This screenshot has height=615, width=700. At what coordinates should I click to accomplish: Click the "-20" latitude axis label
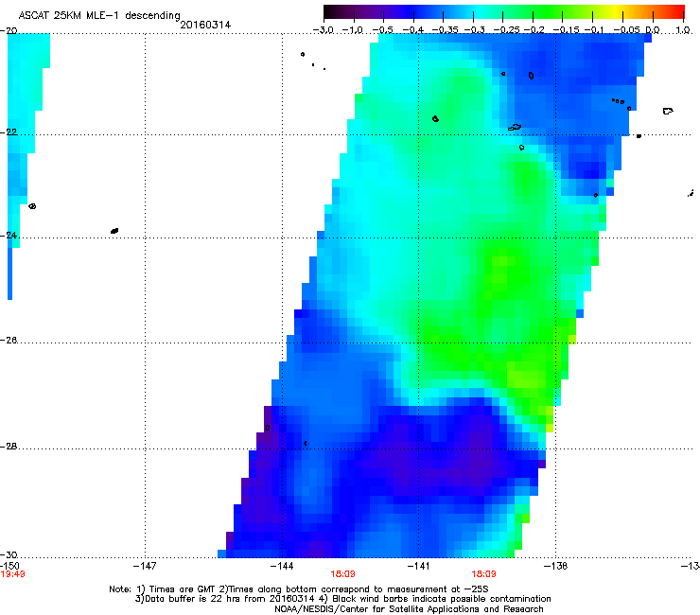click(x=9, y=30)
